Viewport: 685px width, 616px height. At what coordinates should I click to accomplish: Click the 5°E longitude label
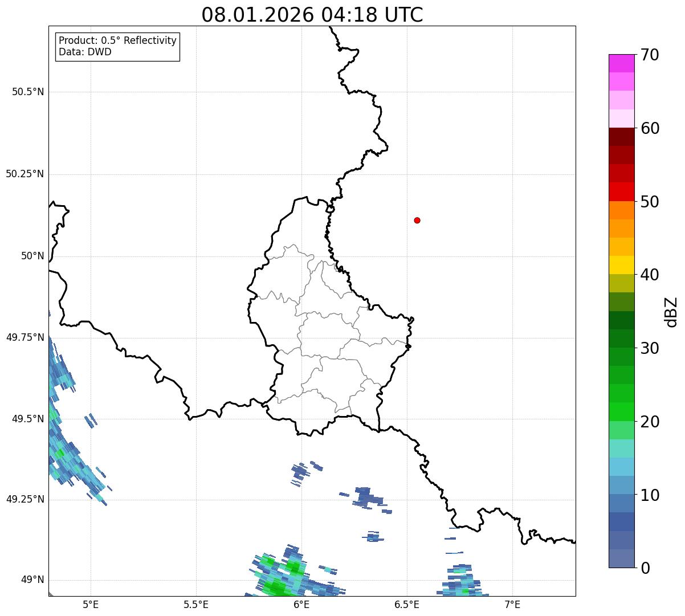point(91,604)
